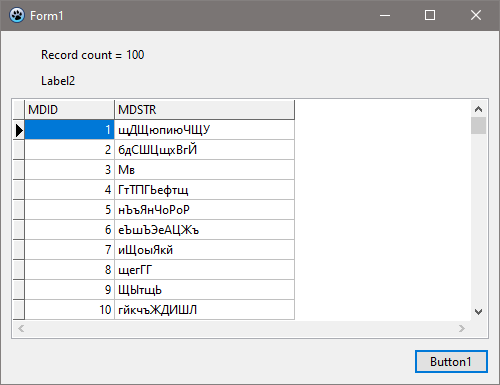Click the current-row arrow indicator beside row 1
Viewport: 500px width, 385px height.
pyautogui.click(x=19, y=130)
